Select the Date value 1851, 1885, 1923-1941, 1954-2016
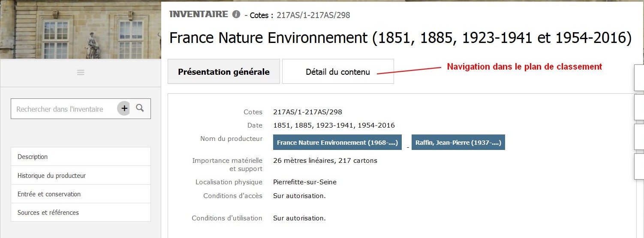Screen dimensions: 644x238 (x=334, y=125)
